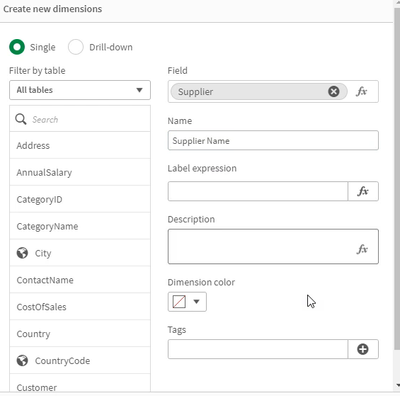This screenshot has width=400, height=396.
Task: Click the no-color Dimension color swatch
Action: (x=179, y=302)
